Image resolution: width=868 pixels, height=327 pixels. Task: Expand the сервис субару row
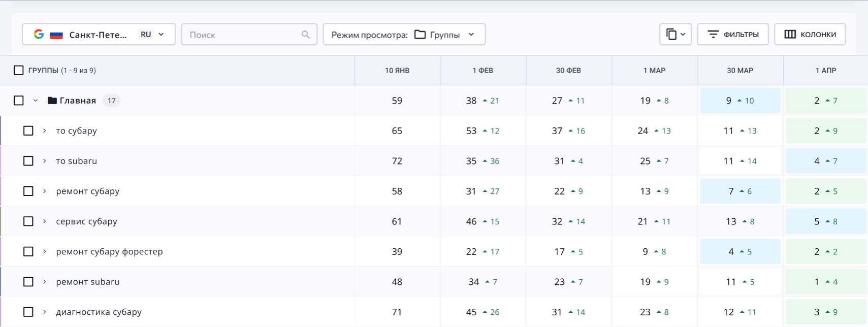45,221
